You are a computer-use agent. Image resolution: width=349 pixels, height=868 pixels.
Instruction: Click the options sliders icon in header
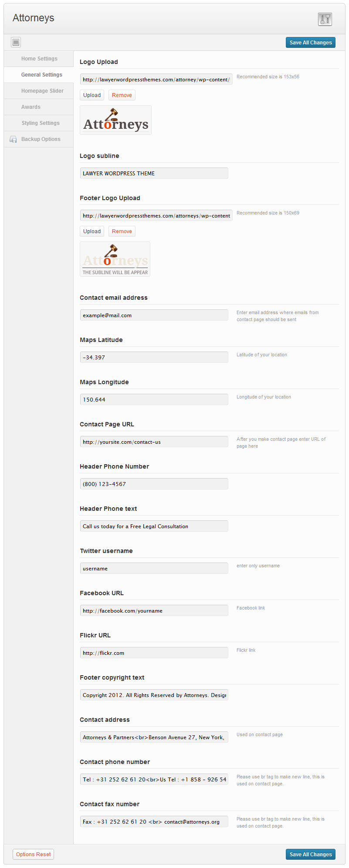point(325,19)
